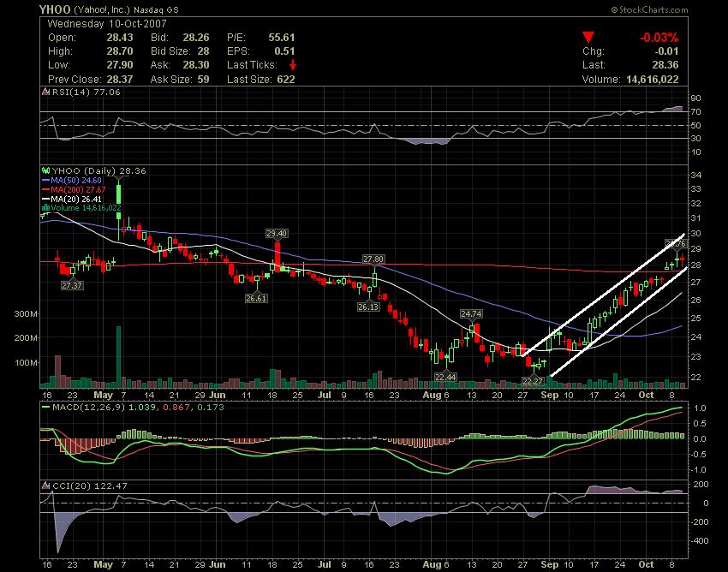Image resolution: width=728 pixels, height=572 pixels.
Task: Click the Ask Size value 59
Action: 203,79
